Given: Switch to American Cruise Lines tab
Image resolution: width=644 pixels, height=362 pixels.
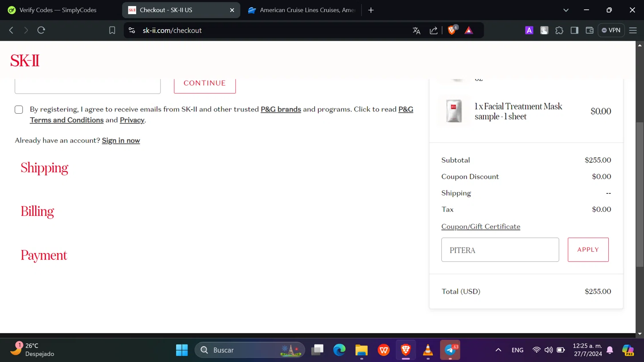Looking at the screenshot, I should tap(301, 10).
